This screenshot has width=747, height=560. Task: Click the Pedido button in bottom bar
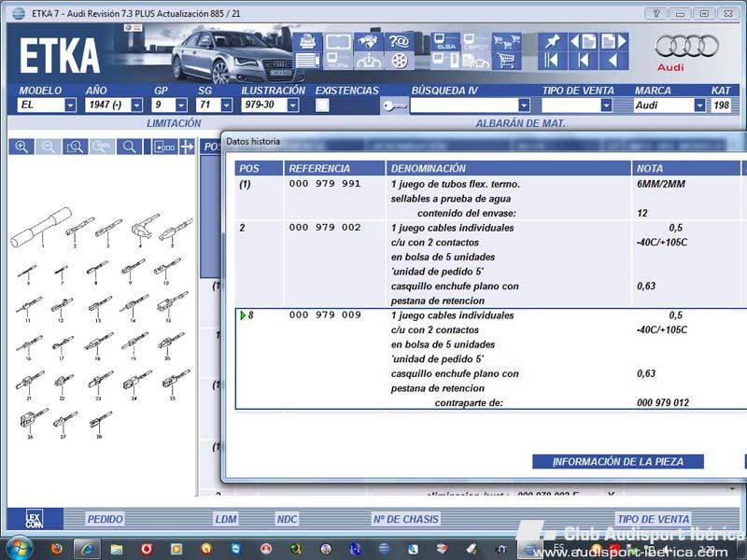[105, 519]
